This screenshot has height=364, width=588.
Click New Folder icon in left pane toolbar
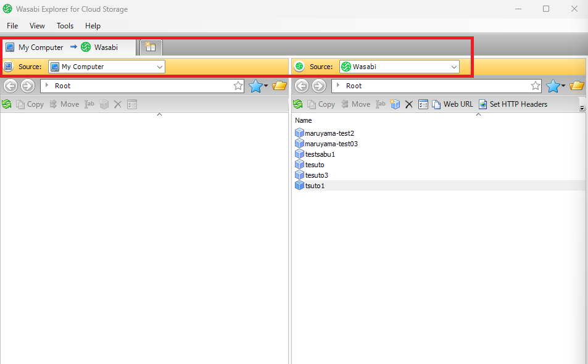tap(104, 104)
